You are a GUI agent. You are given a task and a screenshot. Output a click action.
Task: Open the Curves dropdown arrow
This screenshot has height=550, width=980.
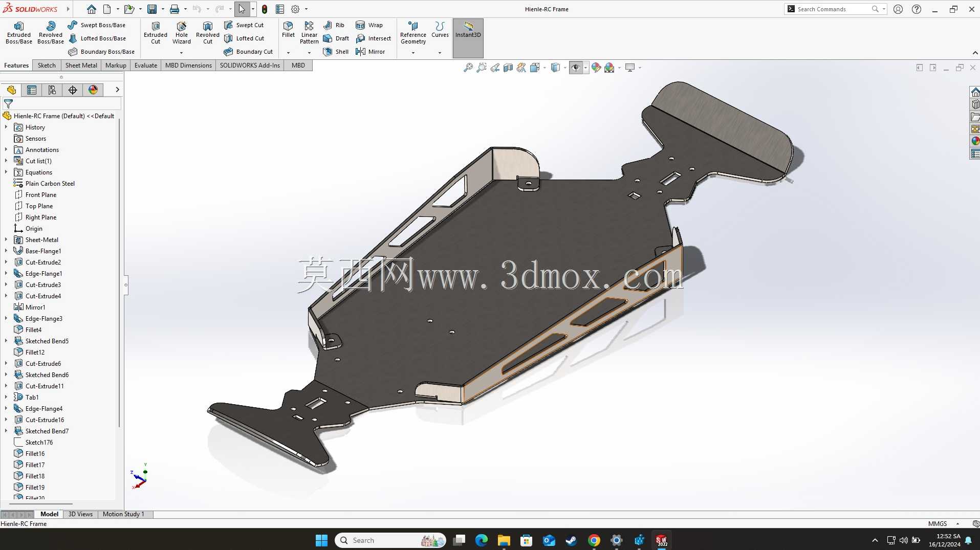(440, 53)
